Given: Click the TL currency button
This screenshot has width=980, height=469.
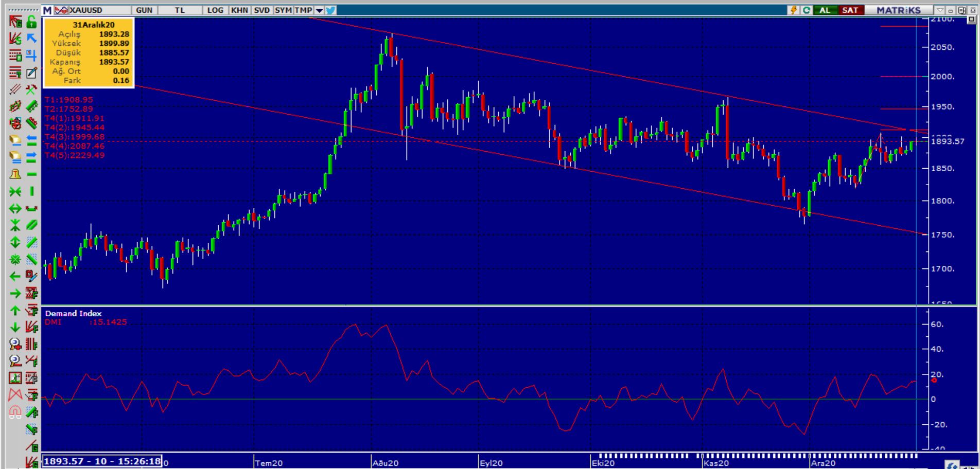Looking at the screenshot, I should 179,10.
